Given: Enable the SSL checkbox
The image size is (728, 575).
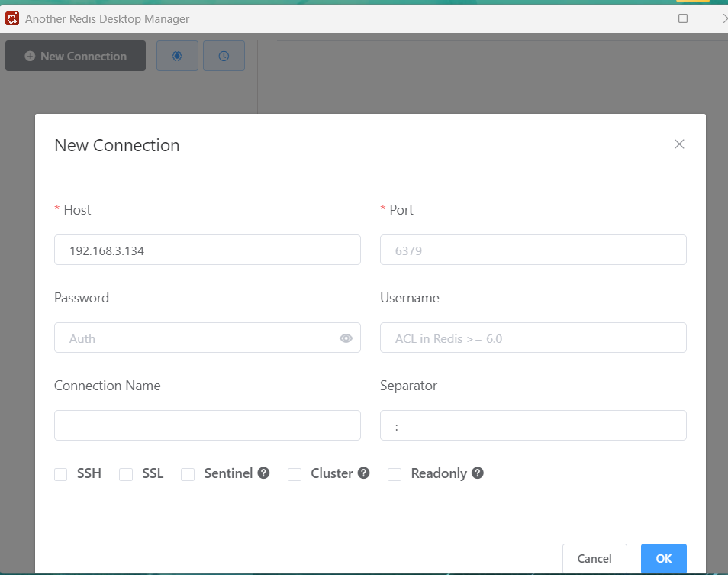Looking at the screenshot, I should [x=126, y=474].
